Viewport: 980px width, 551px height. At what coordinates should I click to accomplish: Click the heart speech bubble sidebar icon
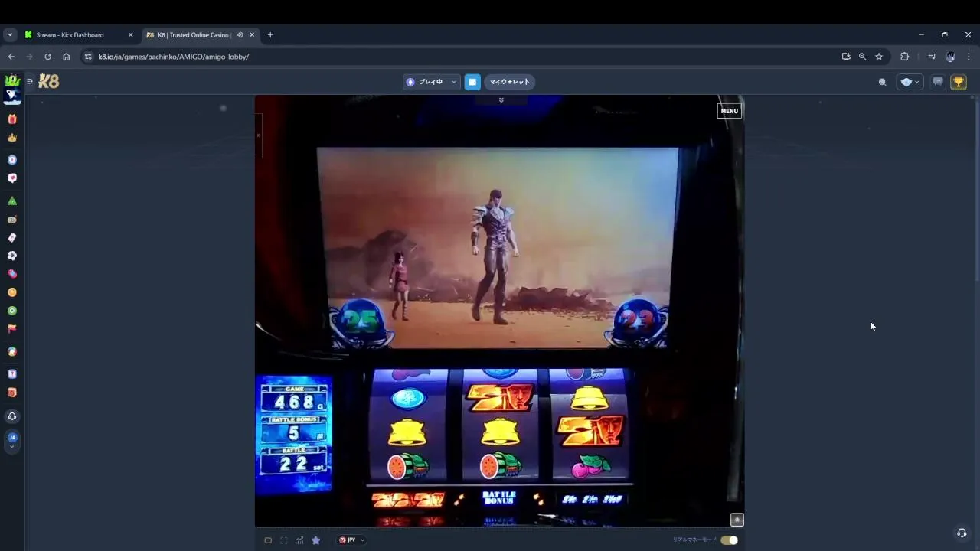point(12,178)
